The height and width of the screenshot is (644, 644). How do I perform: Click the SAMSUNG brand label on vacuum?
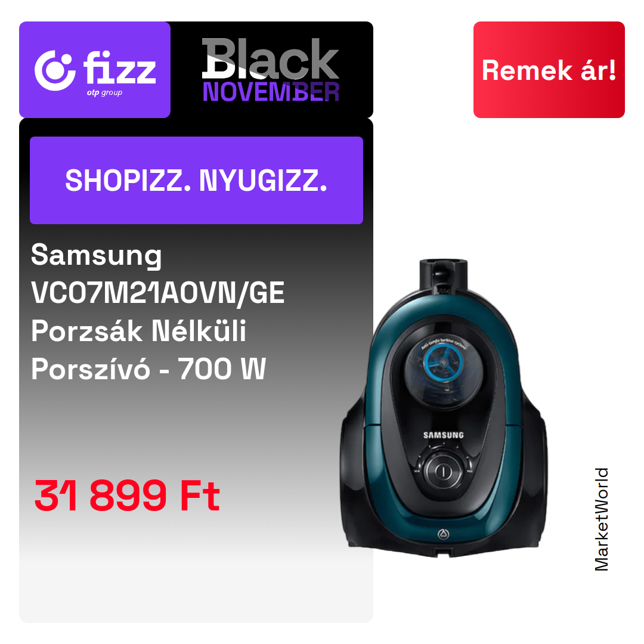tap(444, 435)
